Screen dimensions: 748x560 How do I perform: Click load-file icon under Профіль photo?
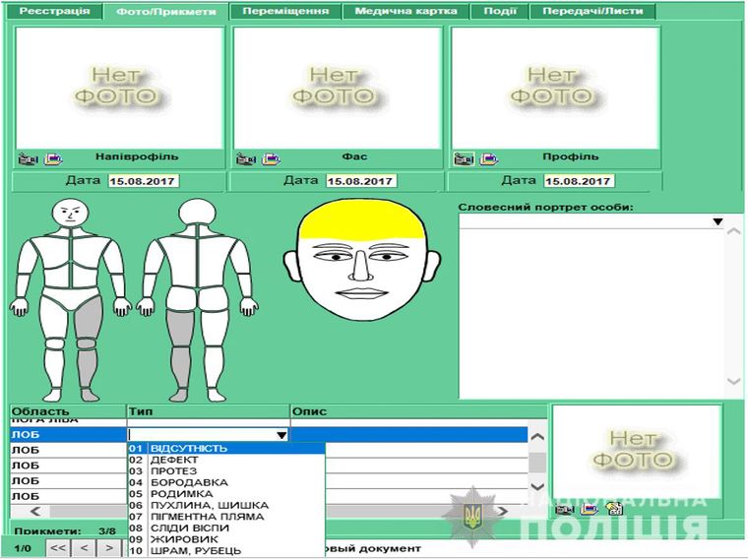click(x=489, y=158)
